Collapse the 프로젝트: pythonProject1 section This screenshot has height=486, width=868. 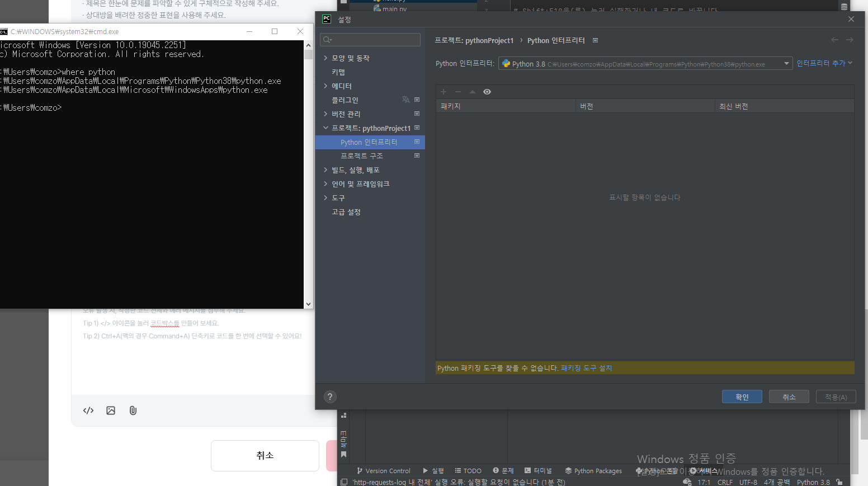pyautogui.click(x=325, y=128)
